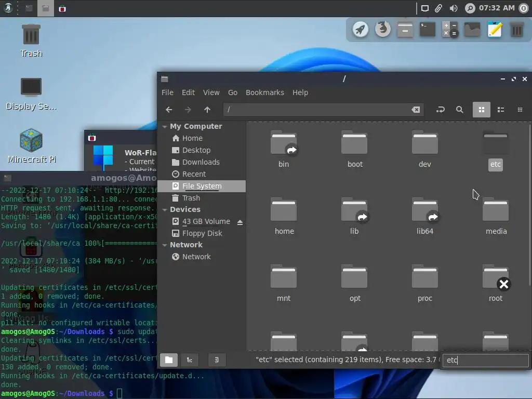
Task: Select the dev folder
Action: click(425, 149)
